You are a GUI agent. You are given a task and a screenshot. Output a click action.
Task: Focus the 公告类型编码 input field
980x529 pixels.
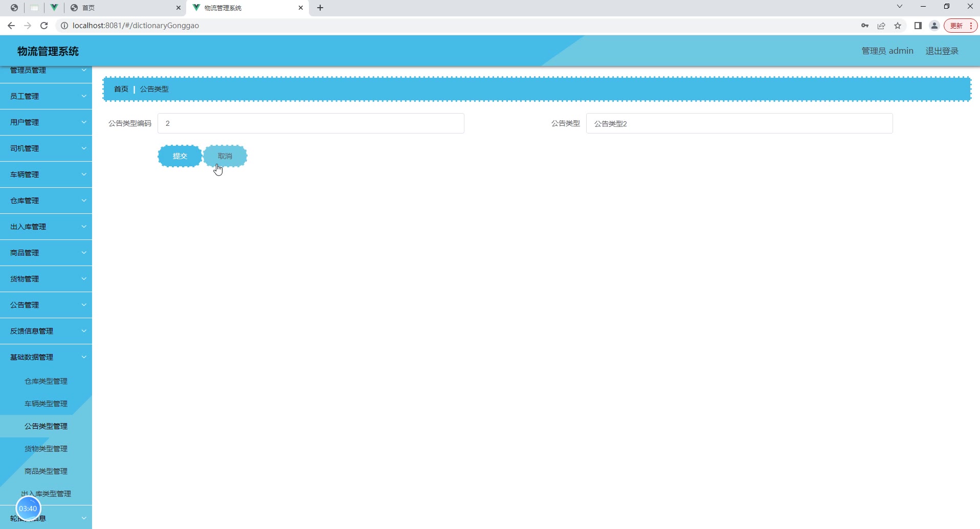(x=311, y=123)
